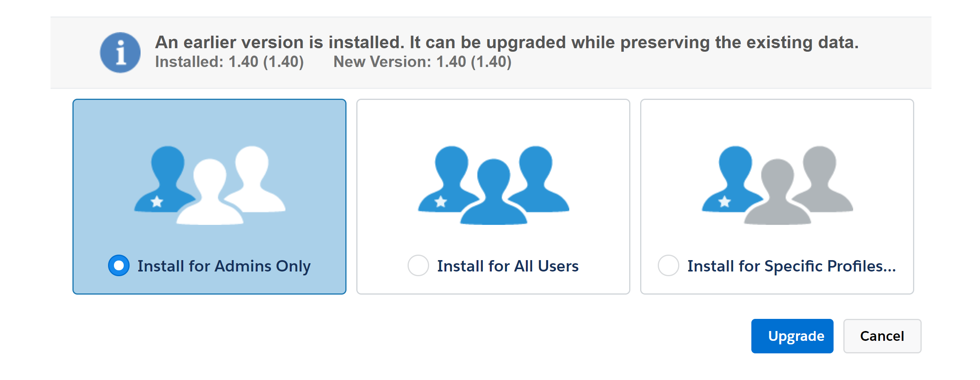Click the star badge on Specific Profiles icon
980x380 pixels.
click(725, 202)
